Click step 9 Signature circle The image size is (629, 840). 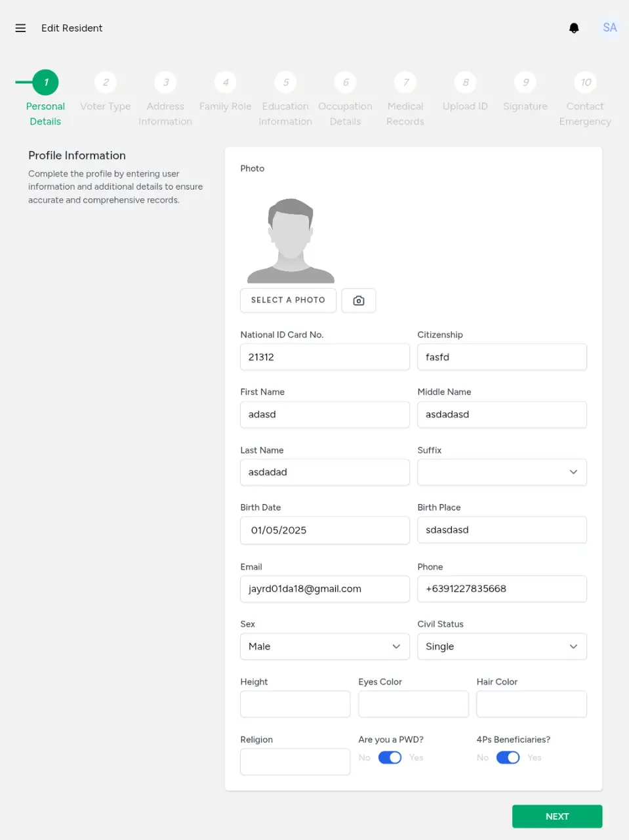point(525,82)
